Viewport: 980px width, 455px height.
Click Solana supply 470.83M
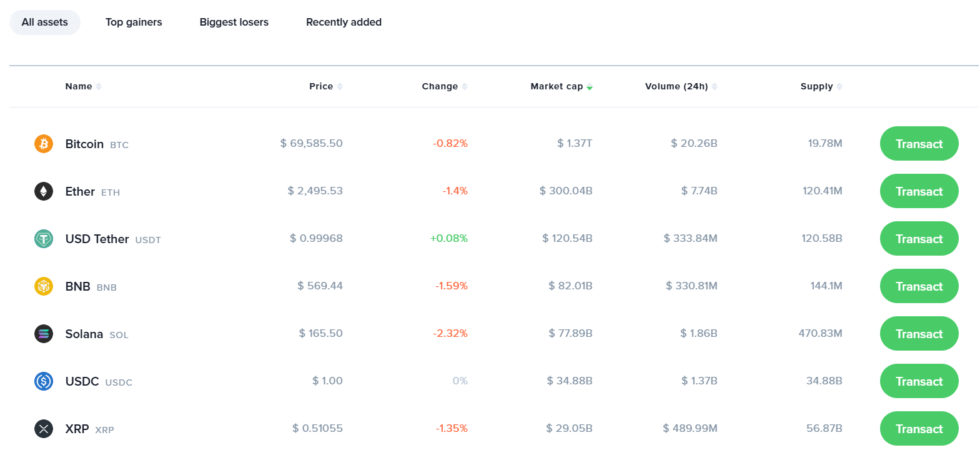(x=821, y=333)
